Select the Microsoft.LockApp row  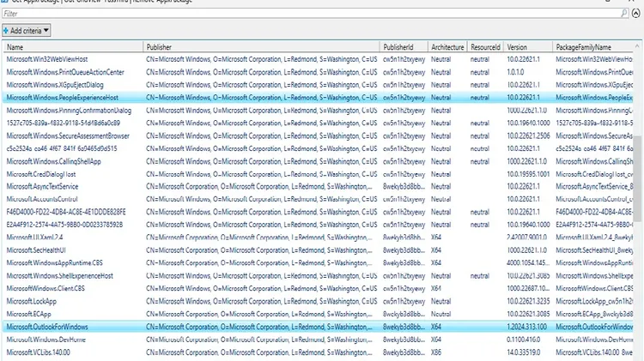[319, 301]
